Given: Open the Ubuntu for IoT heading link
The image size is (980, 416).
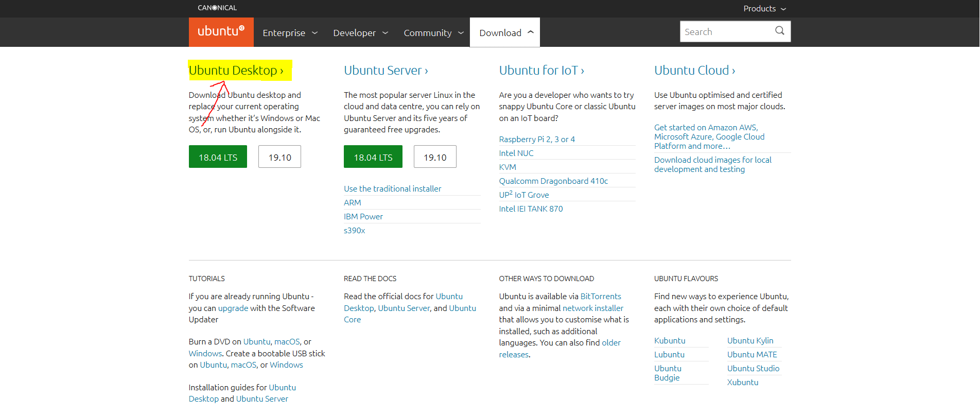Looking at the screenshot, I should tap(541, 71).
